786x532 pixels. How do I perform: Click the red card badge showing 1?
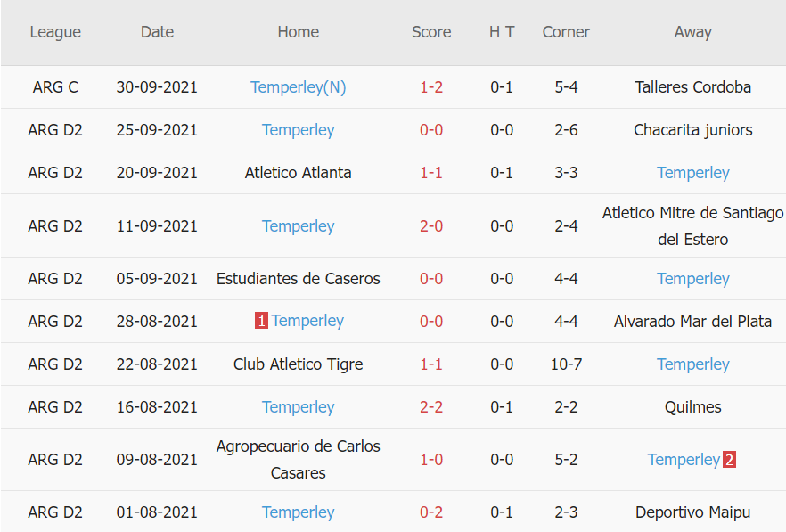[261, 322]
